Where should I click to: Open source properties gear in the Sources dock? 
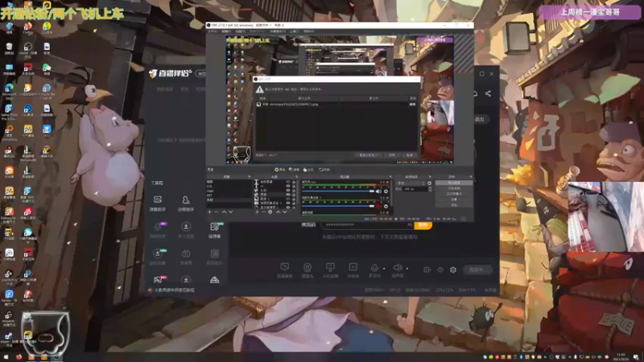(270, 212)
